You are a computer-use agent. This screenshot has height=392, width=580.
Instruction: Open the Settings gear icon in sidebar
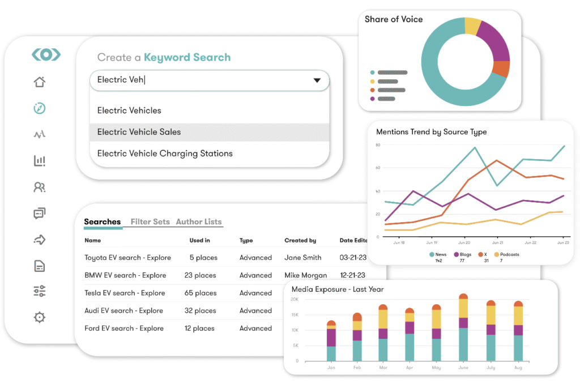(x=40, y=317)
